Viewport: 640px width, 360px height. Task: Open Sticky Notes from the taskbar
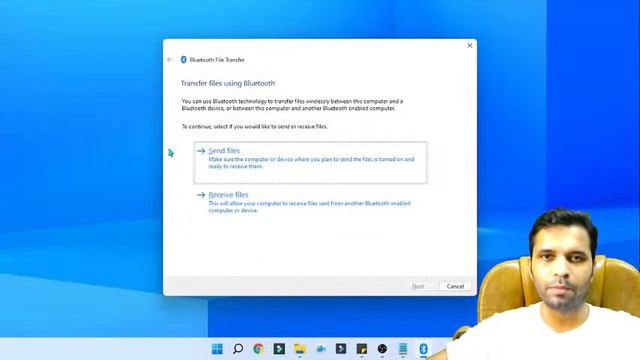362,349
